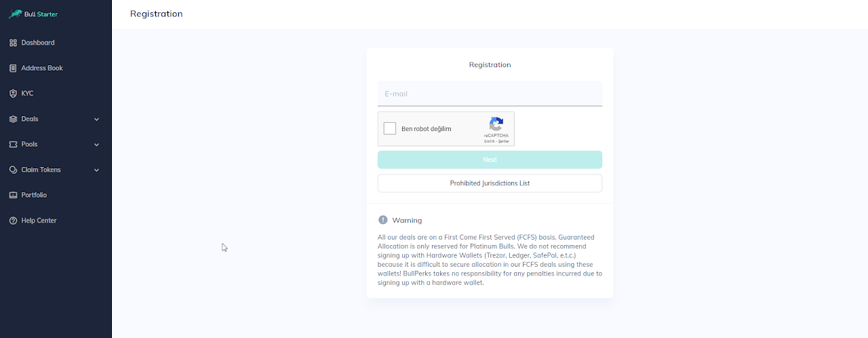Open the Prohibited Jurisdictions List
868x338 pixels.
click(x=490, y=183)
